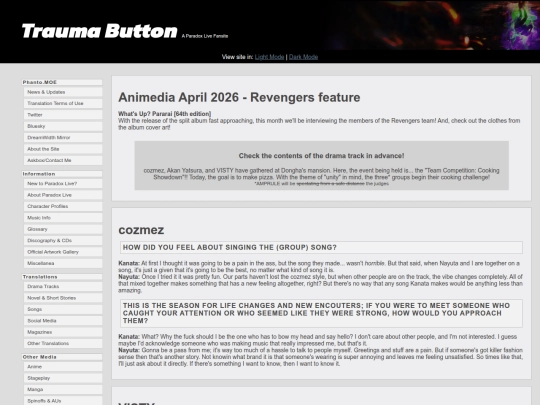Click the header banner artwork image
The width and height of the screenshot is (540, 405).
432,25
